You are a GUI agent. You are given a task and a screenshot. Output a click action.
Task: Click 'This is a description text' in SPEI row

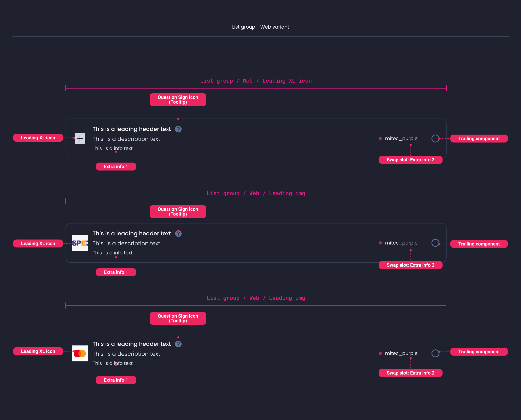126,243
